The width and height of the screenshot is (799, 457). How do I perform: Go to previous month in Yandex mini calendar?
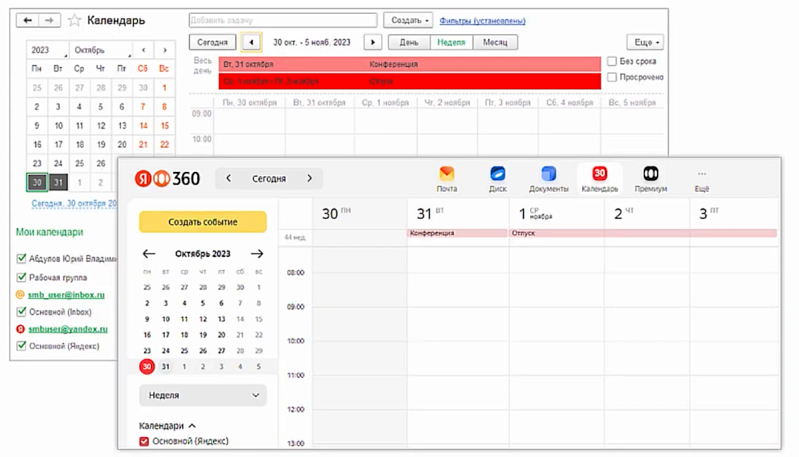(148, 254)
